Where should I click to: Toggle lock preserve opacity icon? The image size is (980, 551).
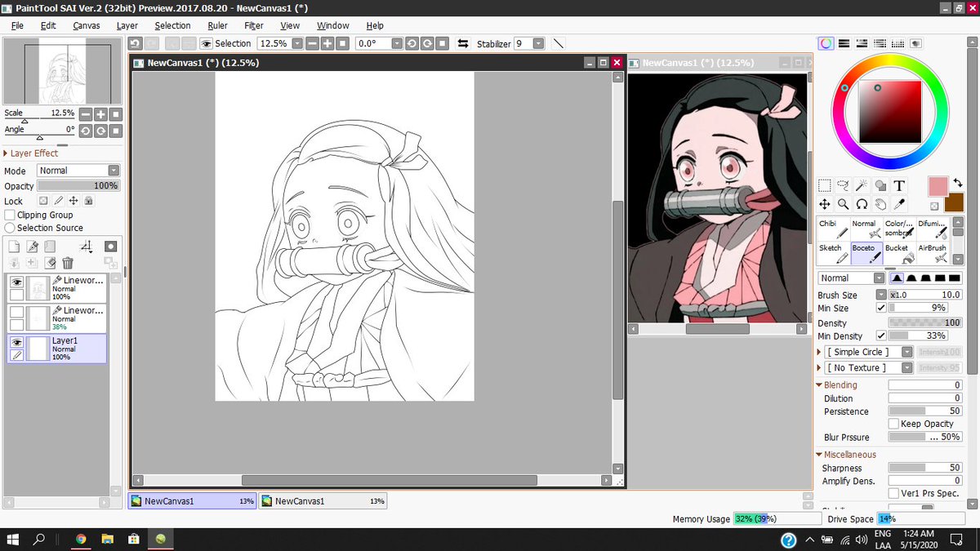(x=43, y=201)
